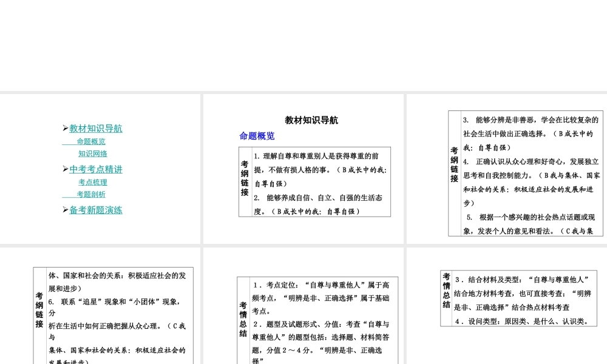607x364 pixels.
Task: Open the 考题剖析 link
Action: (x=91, y=194)
